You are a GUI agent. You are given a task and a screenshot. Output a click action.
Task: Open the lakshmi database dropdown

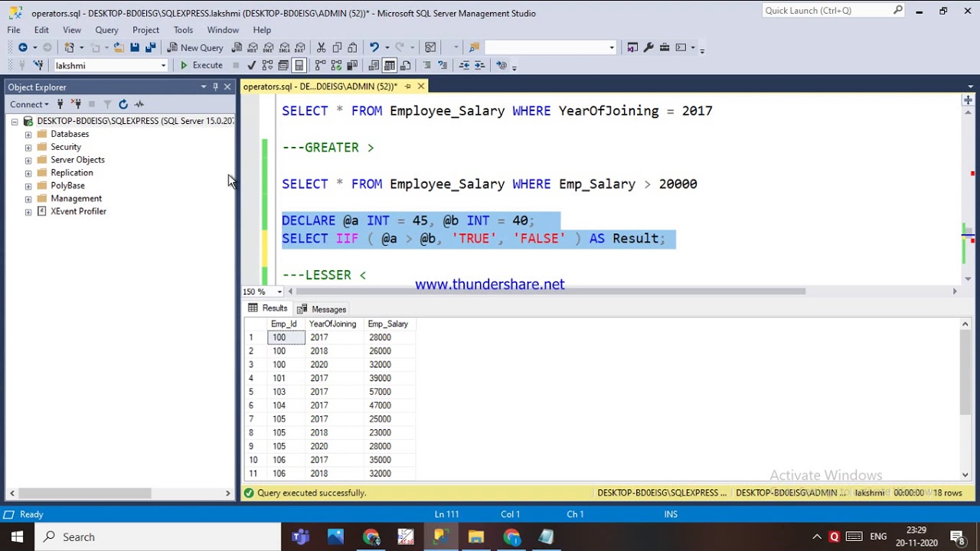point(163,66)
